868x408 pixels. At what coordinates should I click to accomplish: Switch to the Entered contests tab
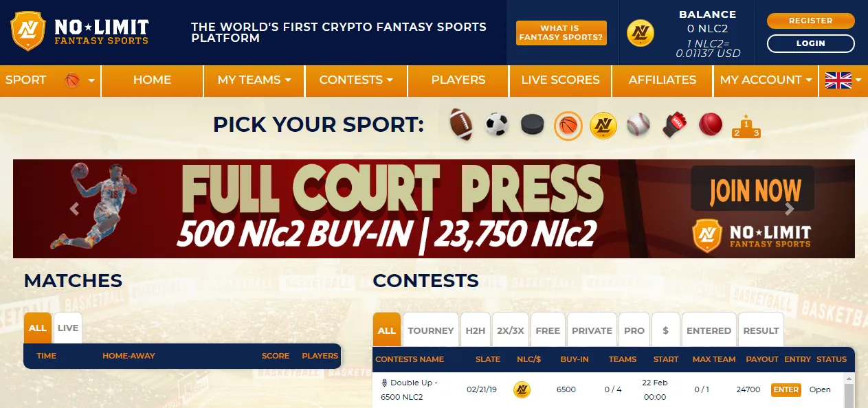click(x=709, y=330)
